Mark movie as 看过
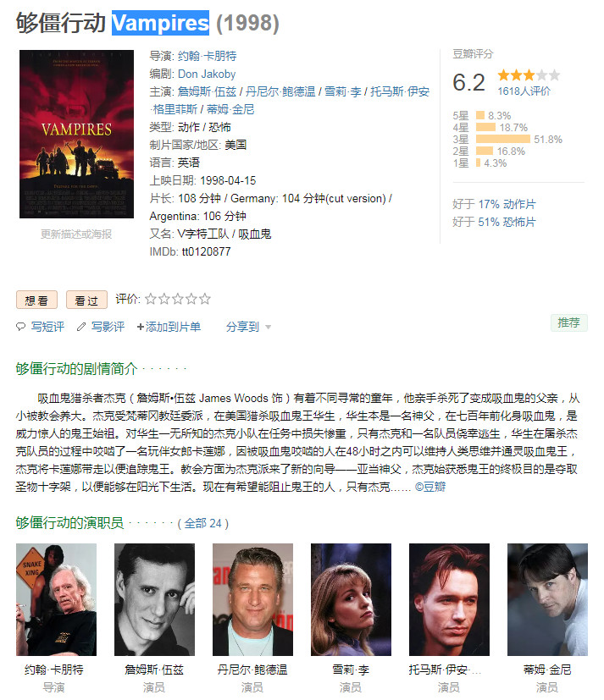604x700 pixels. tap(86, 300)
